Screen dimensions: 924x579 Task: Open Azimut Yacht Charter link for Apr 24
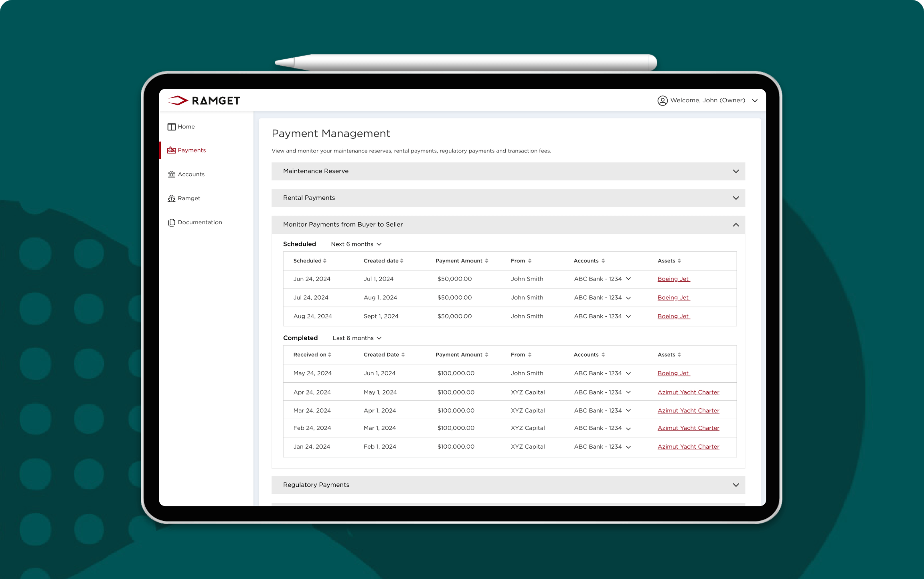(x=688, y=392)
